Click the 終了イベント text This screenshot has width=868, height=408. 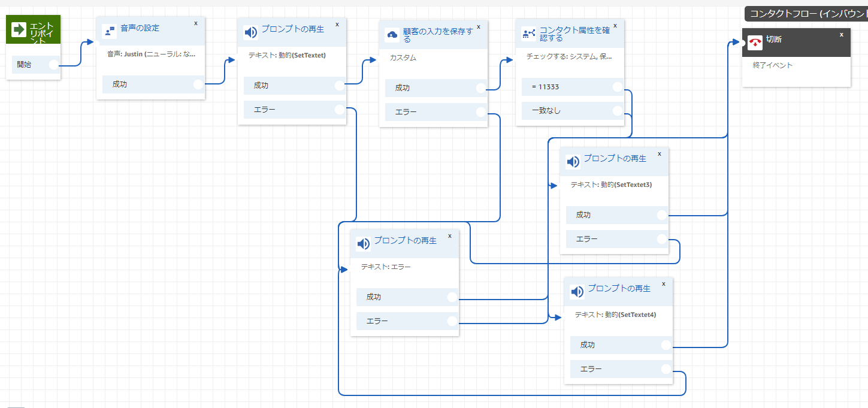tap(773, 65)
